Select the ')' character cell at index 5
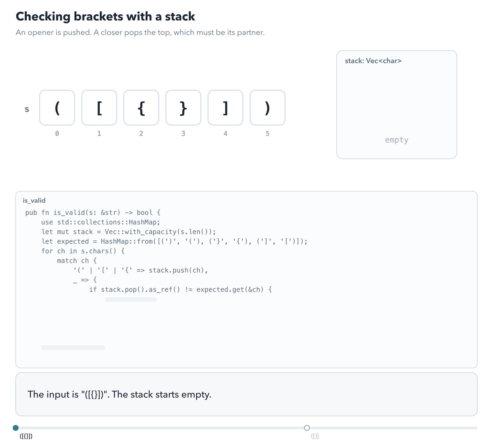 [x=267, y=108]
